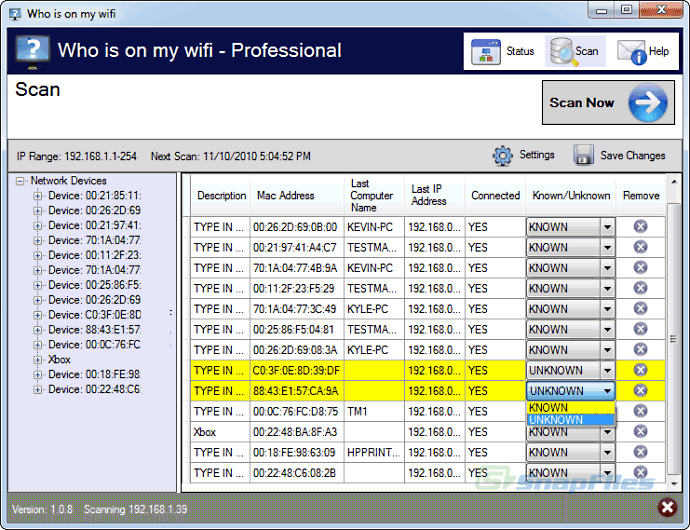Click the Save Changes floppy disk icon
Screen dimensions: 690x530
coord(584,155)
